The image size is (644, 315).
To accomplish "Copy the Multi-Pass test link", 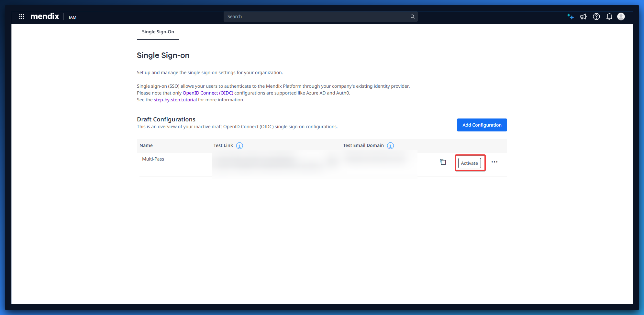I will click(443, 162).
